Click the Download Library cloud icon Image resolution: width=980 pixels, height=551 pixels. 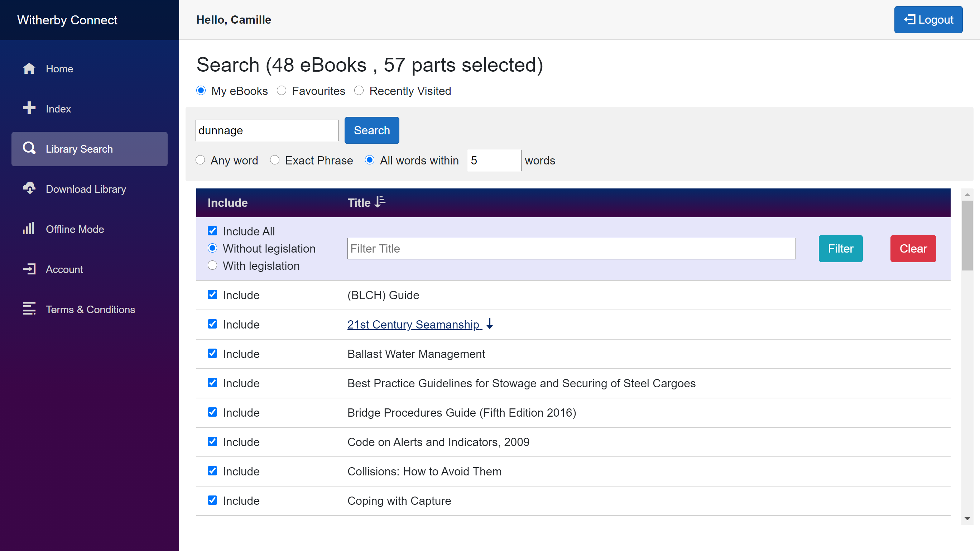pyautogui.click(x=29, y=188)
